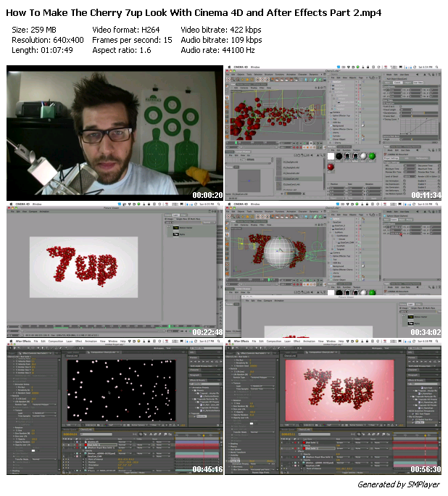Screen dimensions: 448x496
Task: Select the black material ball in 00:11:34 frame
Action: click(x=339, y=156)
